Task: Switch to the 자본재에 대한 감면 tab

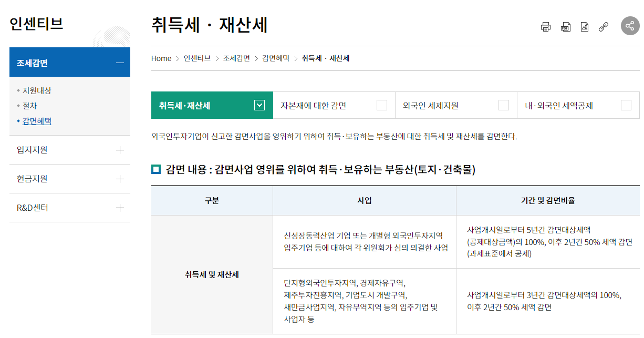Action: 334,105
